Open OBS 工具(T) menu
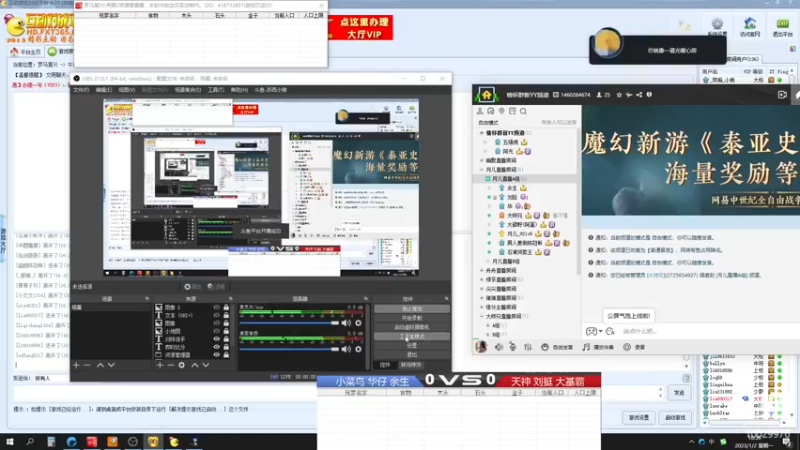 216,90
